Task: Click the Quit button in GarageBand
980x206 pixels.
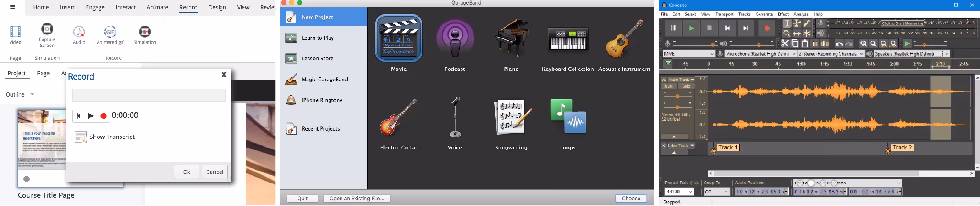Action: tap(302, 198)
